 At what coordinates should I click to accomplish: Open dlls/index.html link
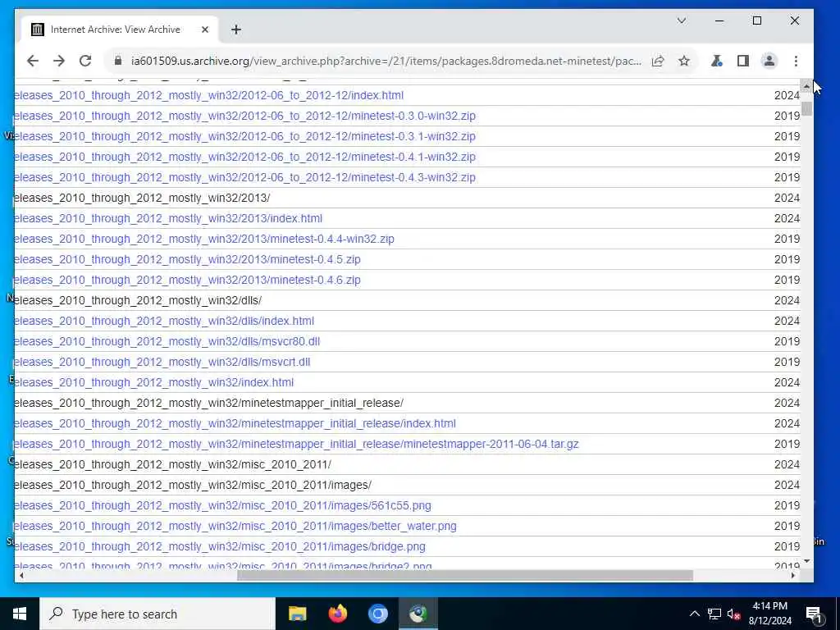(164, 321)
